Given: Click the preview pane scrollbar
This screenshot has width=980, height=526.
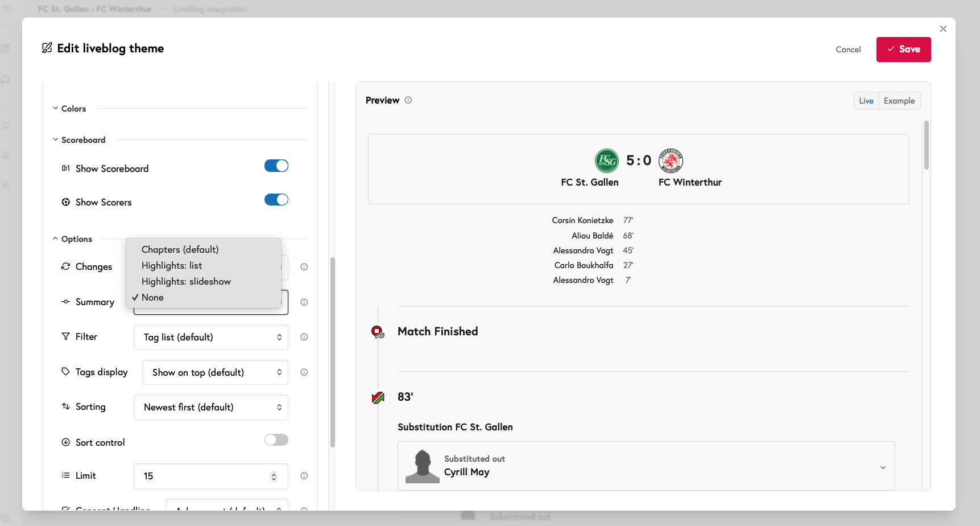Looking at the screenshot, I should tap(927, 145).
